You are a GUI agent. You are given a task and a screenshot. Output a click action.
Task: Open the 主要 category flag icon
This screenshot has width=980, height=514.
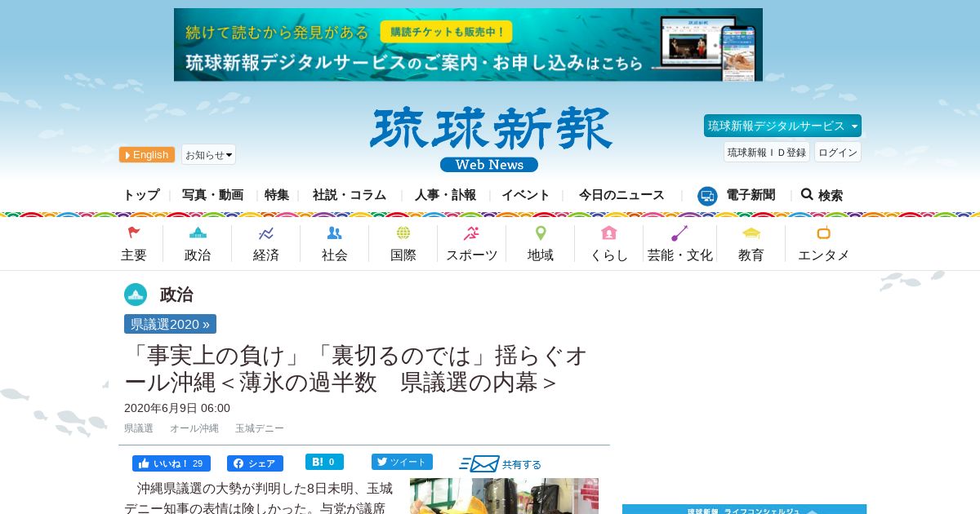click(x=134, y=233)
